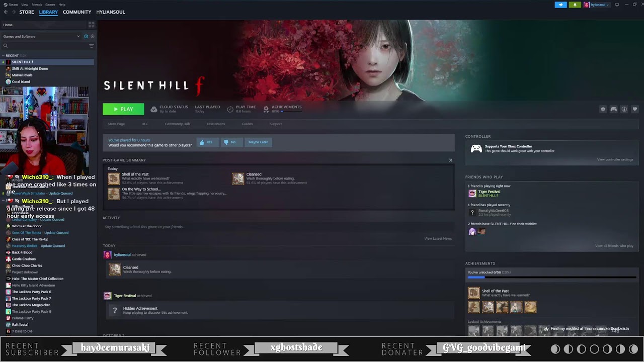
Task: Select Shift At Midnight Demo in library
Action: [30, 68]
